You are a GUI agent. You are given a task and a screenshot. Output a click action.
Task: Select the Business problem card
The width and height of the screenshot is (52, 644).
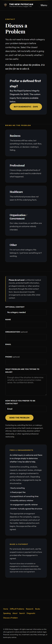[26, 143]
